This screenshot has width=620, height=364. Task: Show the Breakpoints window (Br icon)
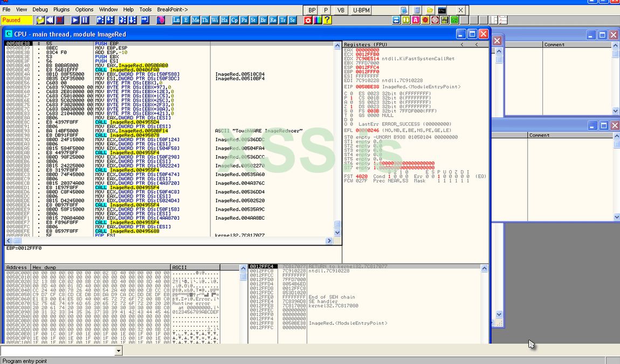(263, 20)
